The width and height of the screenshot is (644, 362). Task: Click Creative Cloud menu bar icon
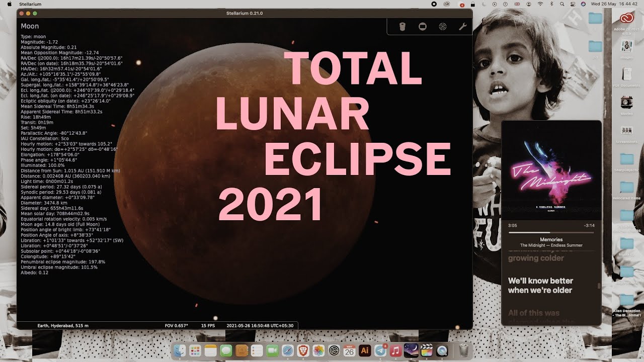click(446, 4)
